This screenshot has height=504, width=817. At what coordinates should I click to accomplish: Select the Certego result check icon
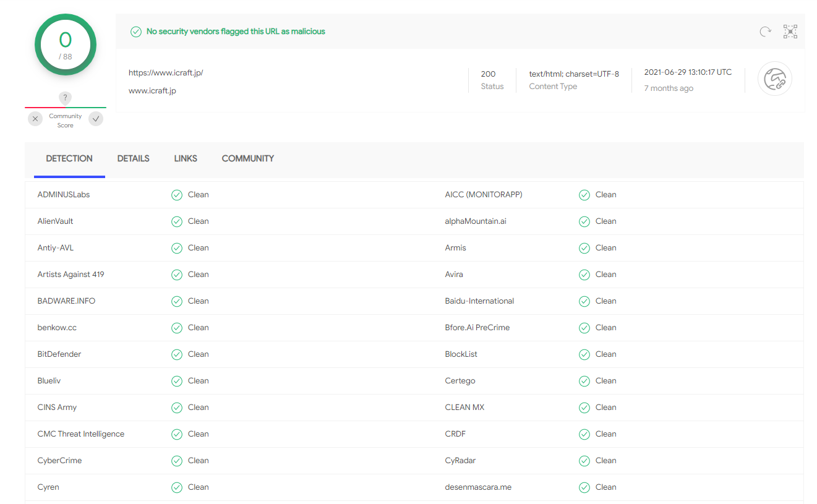(x=584, y=381)
